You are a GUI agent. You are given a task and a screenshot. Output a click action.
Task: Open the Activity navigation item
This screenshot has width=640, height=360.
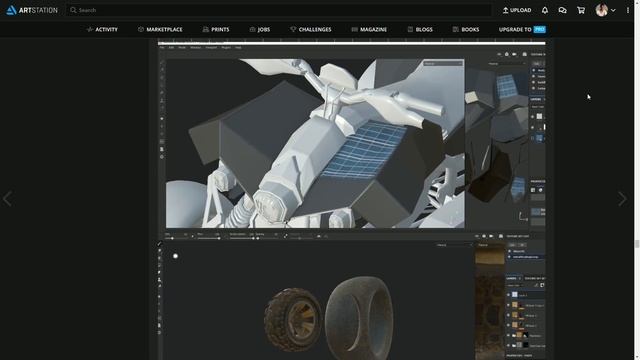102,29
